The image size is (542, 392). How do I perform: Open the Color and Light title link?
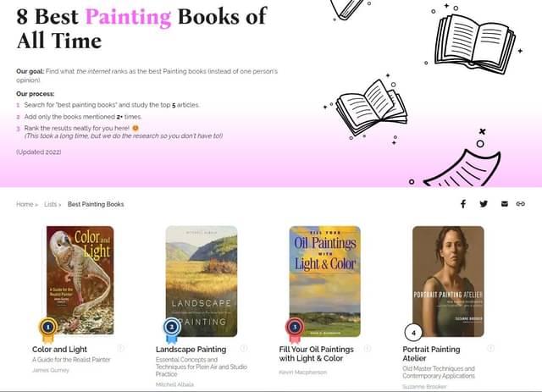(59, 349)
